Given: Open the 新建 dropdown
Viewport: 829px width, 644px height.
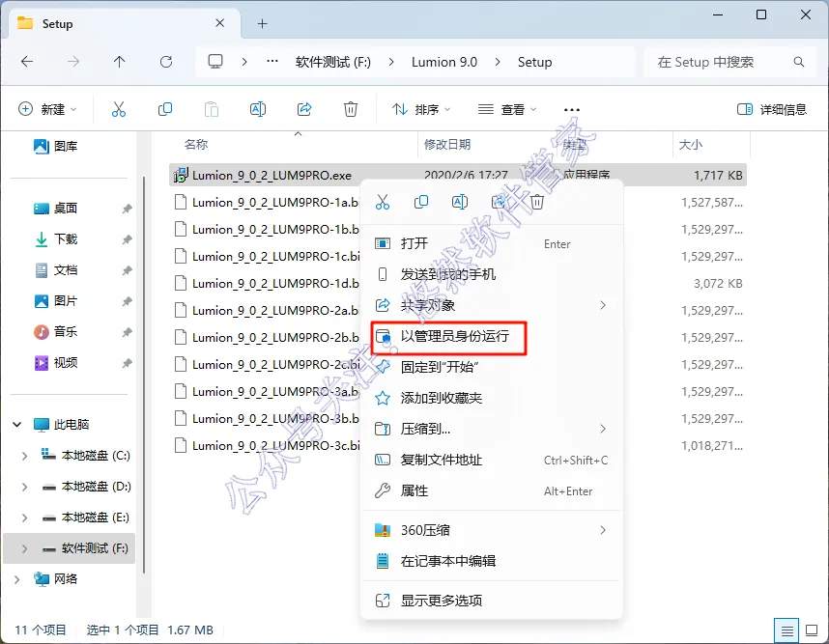Looking at the screenshot, I should [x=47, y=109].
